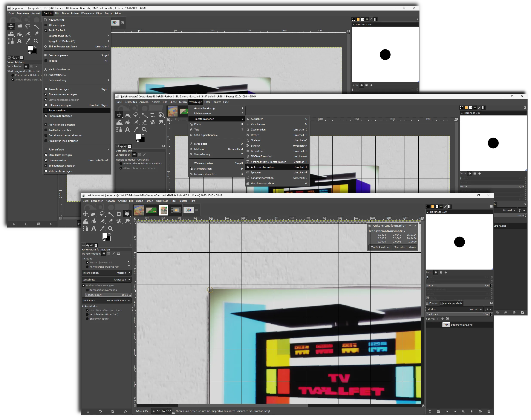The width and height of the screenshot is (531, 420).
Task: Choose Entfernen (Strg) anchor mode
Action: point(87,319)
